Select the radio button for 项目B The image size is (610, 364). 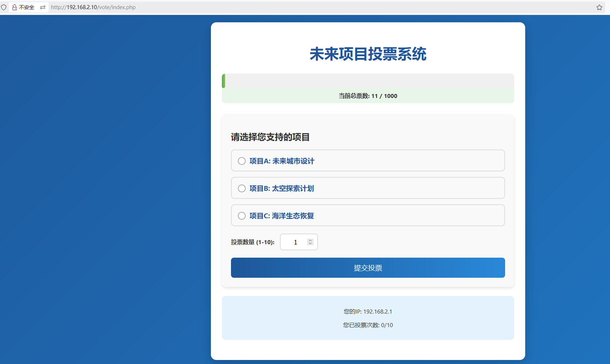[242, 189]
